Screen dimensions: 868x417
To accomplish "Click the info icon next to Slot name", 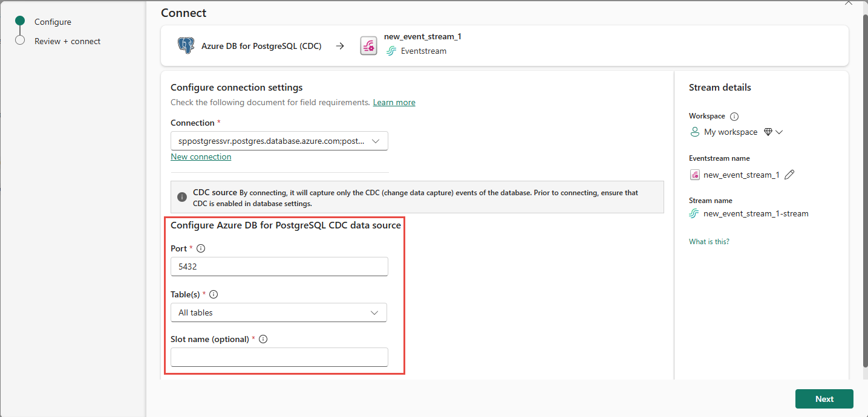I will (x=263, y=339).
